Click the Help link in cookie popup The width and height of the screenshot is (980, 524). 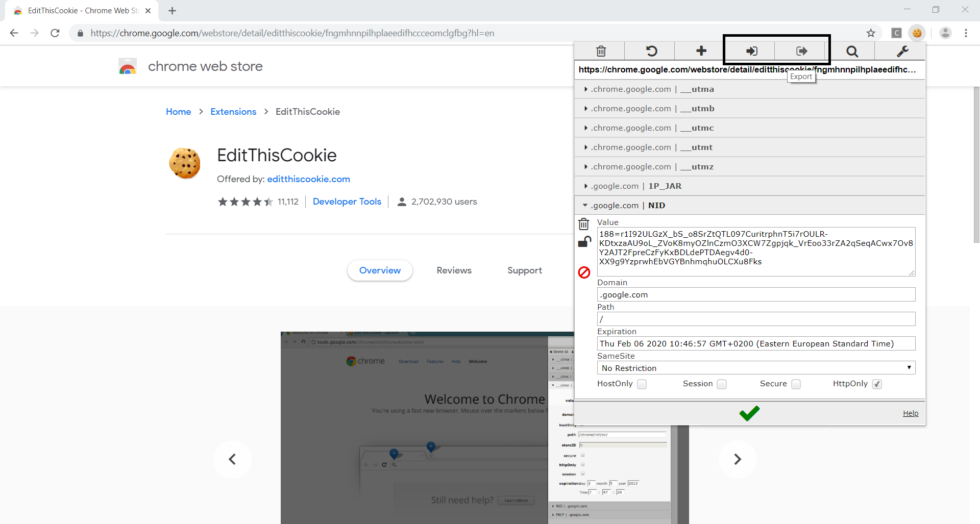click(910, 413)
